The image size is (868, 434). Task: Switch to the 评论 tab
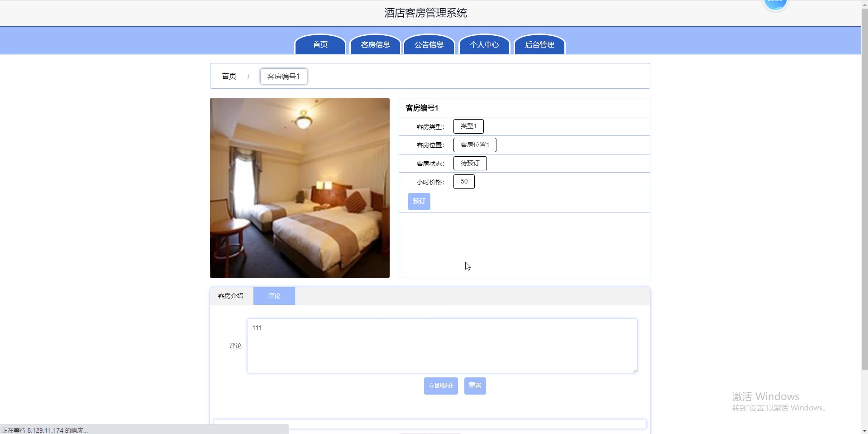click(274, 296)
